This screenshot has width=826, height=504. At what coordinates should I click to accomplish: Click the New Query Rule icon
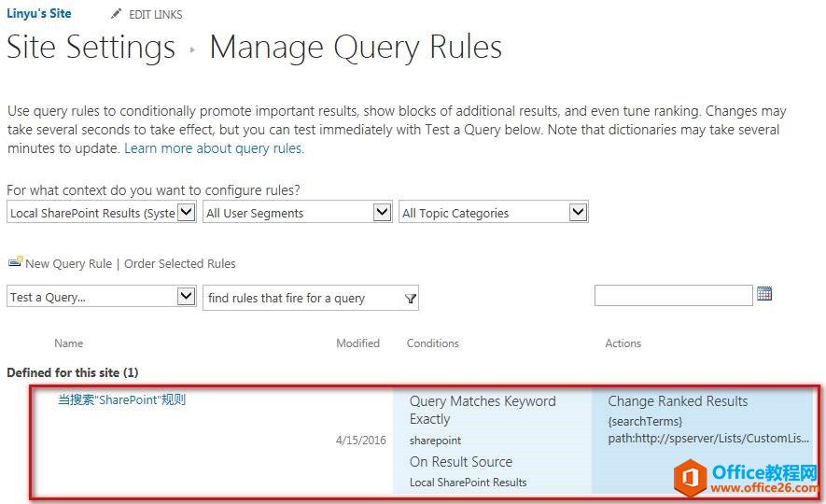(15, 262)
